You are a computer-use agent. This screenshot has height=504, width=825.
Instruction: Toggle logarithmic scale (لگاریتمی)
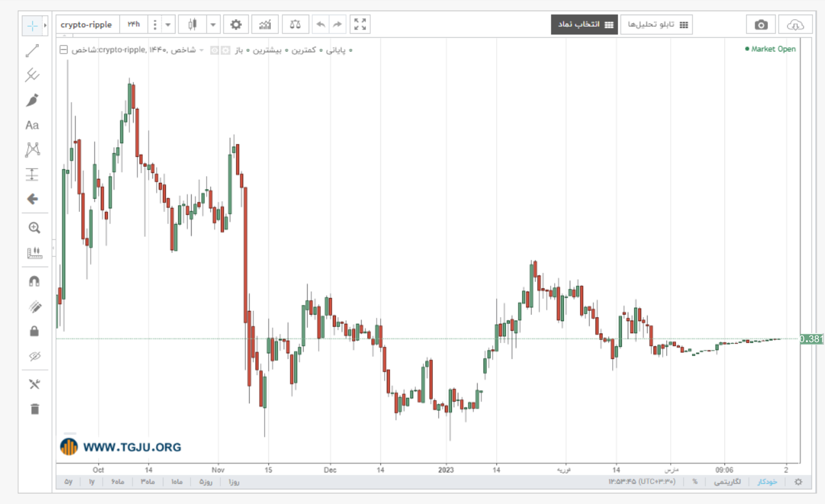727,482
